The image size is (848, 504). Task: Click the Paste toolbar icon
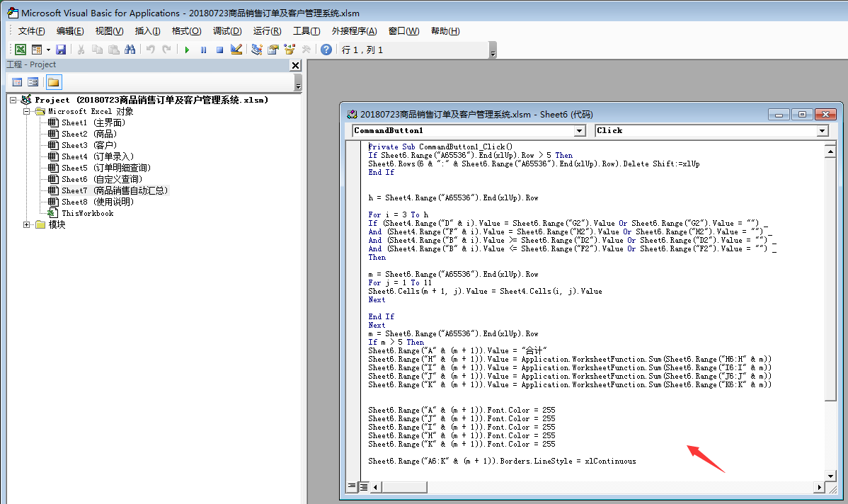113,50
